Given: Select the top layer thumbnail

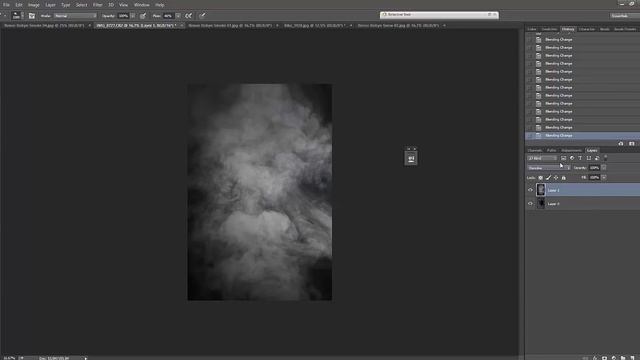Looking at the screenshot, I should tap(541, 190).
